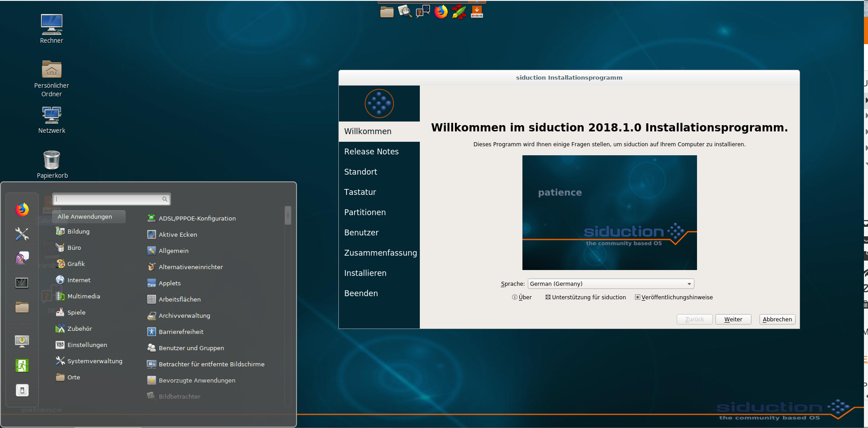Click the Installieren installer step
This screenshot has width=868, height=428.
tap(379, 273)
